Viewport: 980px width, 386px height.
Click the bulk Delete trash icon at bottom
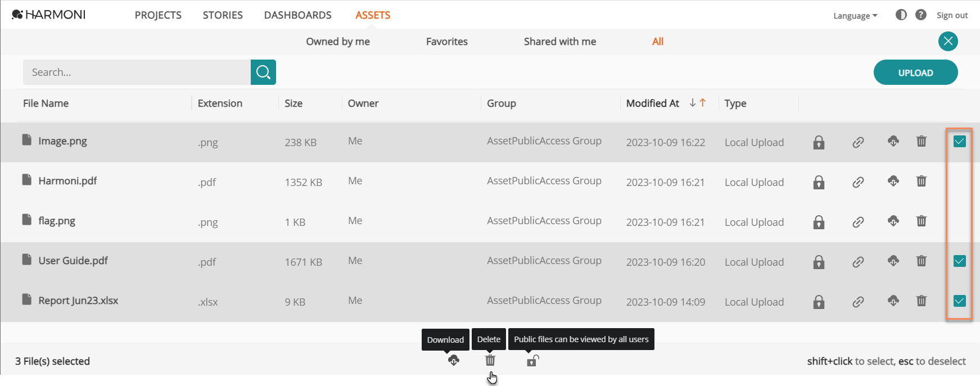[490, 361]
